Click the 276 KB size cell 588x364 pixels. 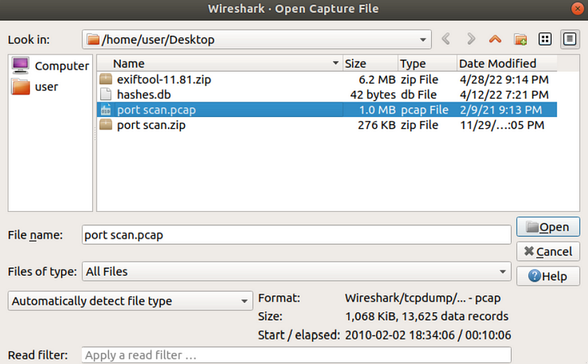click(377, 125)
